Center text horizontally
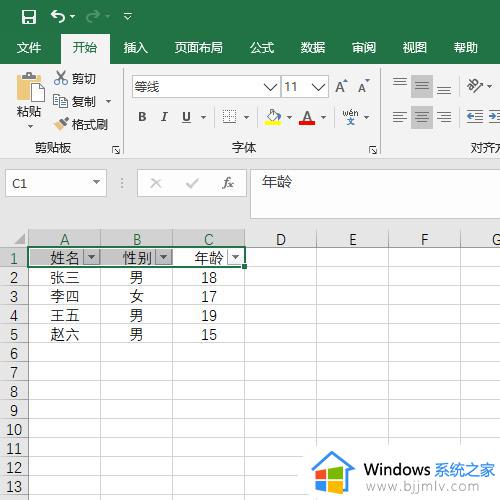Image resolution: width=500 pixels, height=500 pixels. coord(422,117)
